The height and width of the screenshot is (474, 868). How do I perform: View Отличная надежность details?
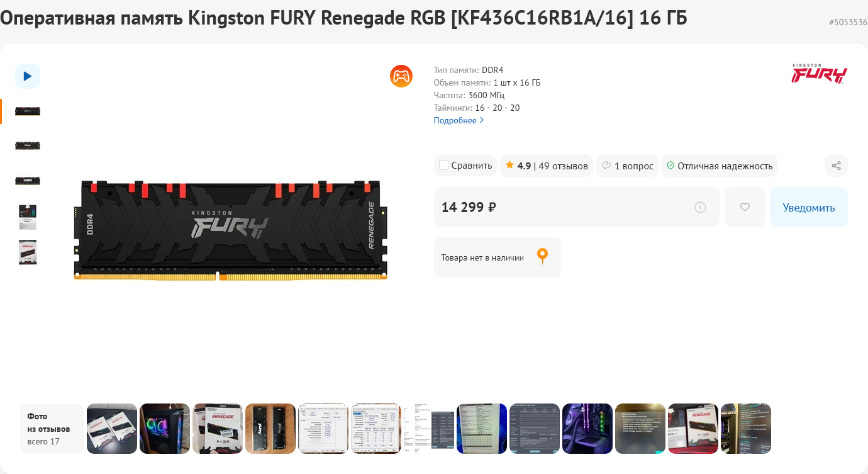725,166
